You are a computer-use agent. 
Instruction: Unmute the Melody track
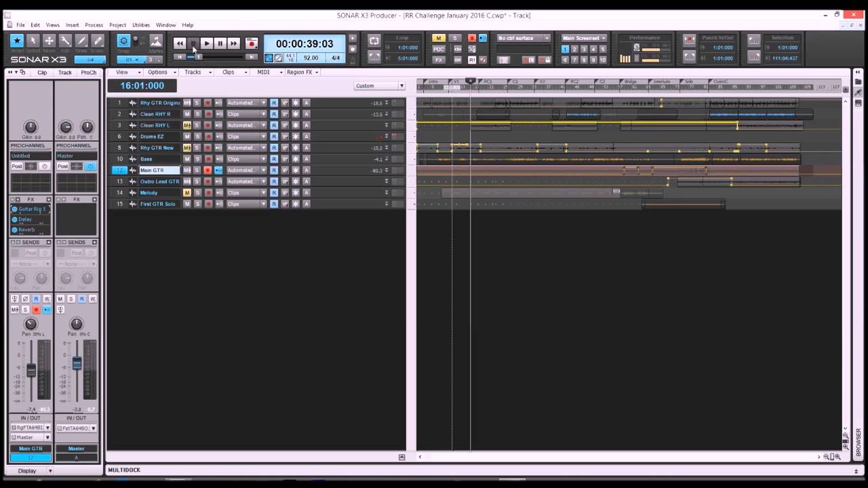tap(186, 192)
